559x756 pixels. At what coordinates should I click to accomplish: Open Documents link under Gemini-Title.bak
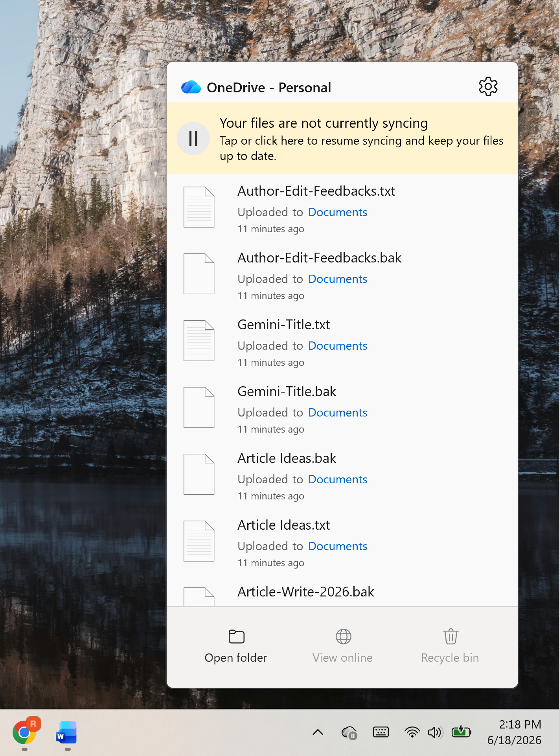[x=338, y=413]
